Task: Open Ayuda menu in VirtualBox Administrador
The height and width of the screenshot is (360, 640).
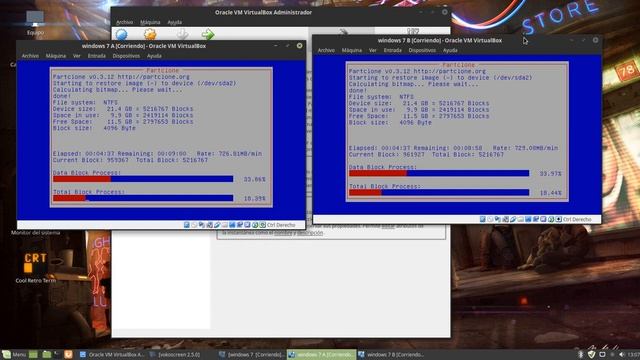Action: [174, 22]
